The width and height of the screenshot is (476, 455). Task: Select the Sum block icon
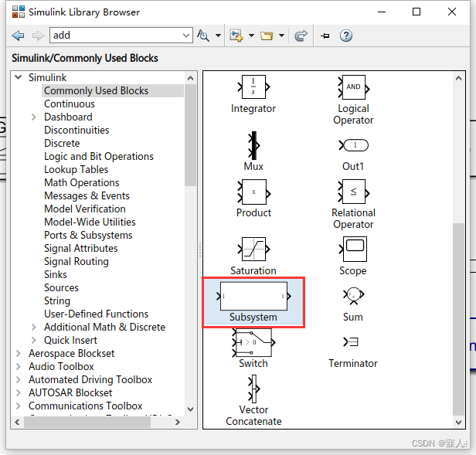coord(353,296)
